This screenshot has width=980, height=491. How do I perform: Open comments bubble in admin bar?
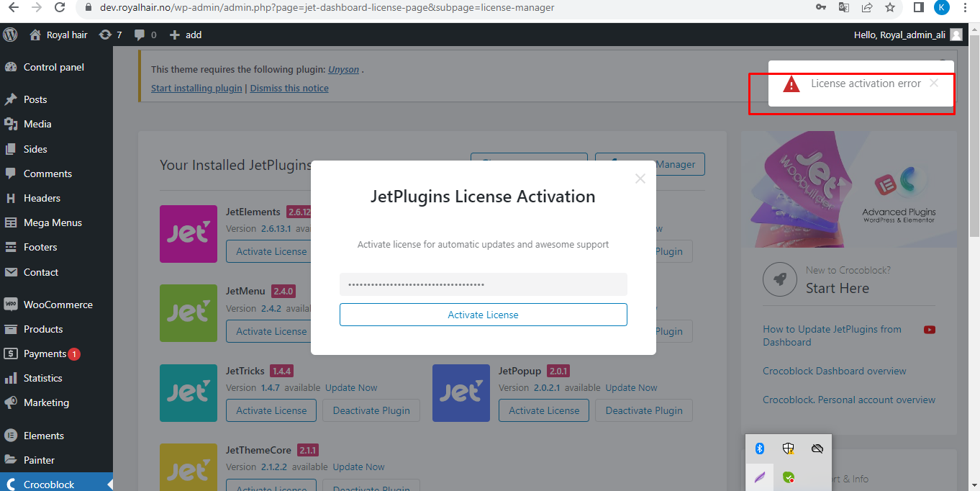pos(145,35)
